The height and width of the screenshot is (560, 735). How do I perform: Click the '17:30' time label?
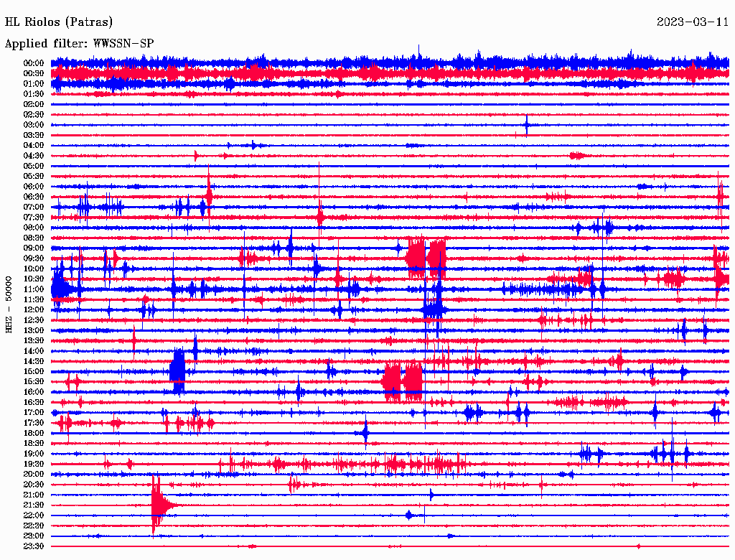click(x=34, y=423)
